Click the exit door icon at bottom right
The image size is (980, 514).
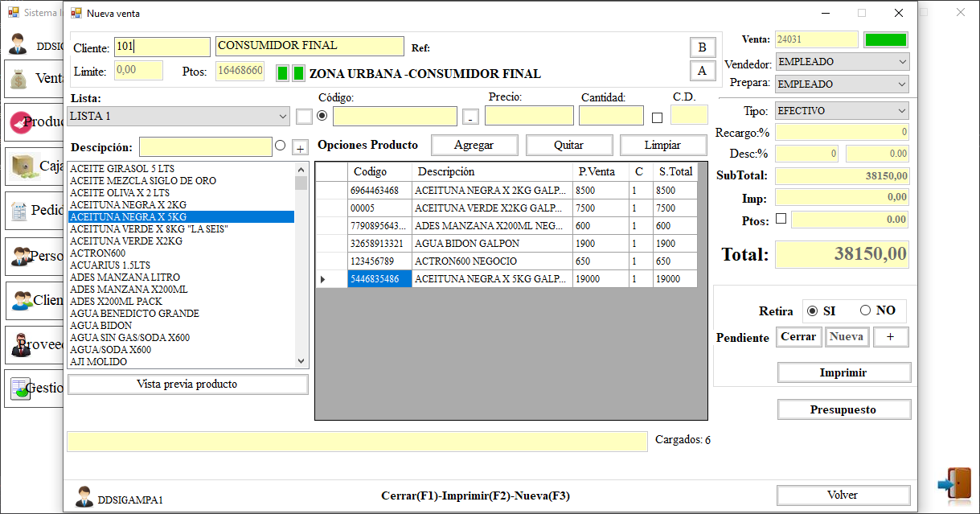(x=954, y=483)
